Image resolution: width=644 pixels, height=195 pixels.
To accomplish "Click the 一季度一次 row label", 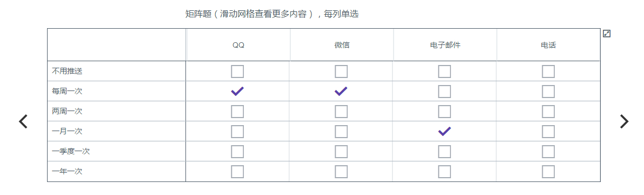I will pos(71,151).
